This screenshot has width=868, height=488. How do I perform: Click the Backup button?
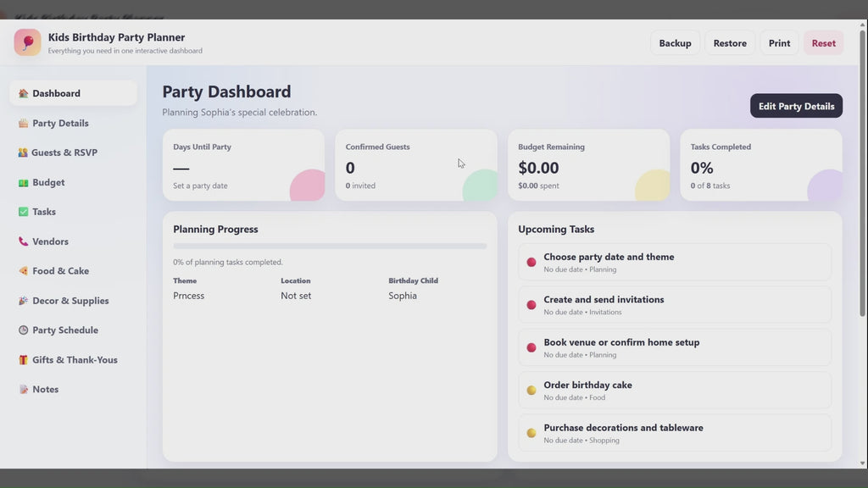[x=675, y=42]
